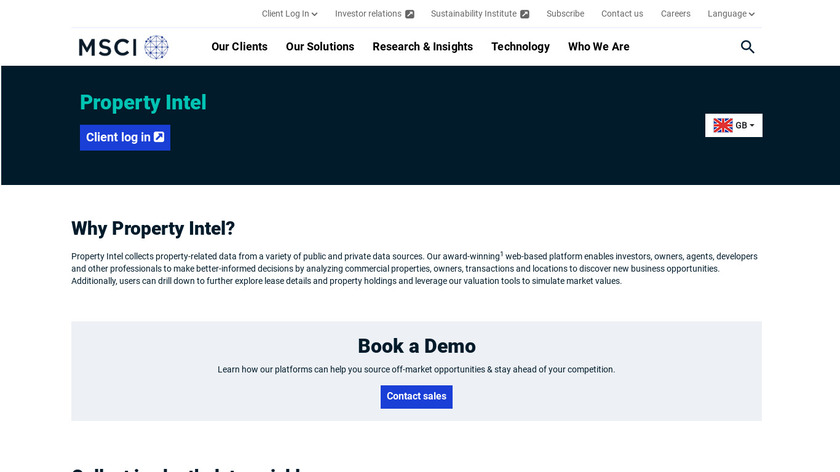
Task: Click the Investor relations external link icon
Action: tap(410, 14)
